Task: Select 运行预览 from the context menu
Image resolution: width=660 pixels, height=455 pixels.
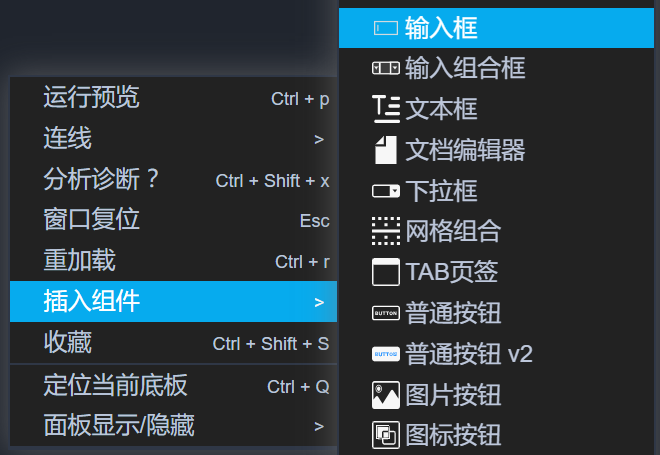Action: tap(92, 98)
